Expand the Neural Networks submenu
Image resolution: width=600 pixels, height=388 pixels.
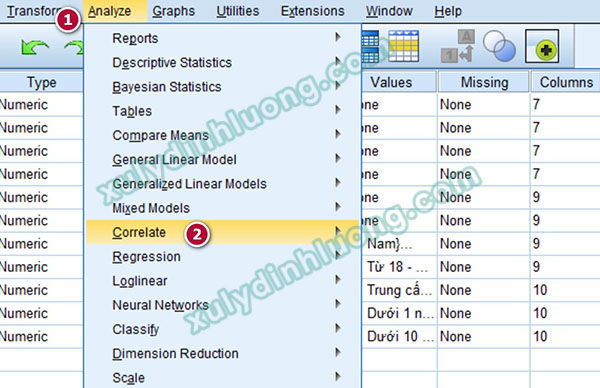pyautogui.click(x=222, y=305)
